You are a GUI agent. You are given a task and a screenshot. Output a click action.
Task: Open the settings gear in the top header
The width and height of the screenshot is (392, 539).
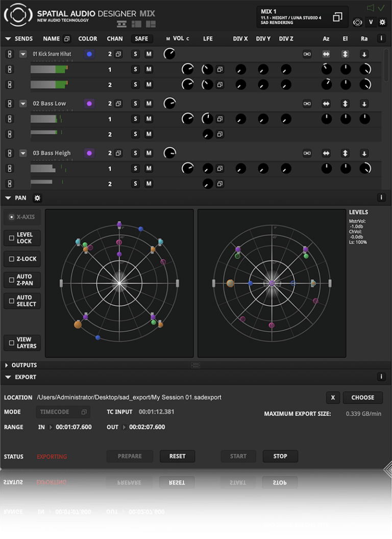382,22
